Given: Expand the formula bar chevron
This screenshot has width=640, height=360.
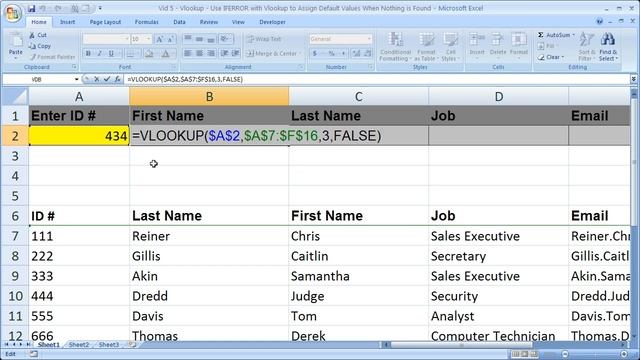Looking at the screenshot, I should click(634, 79).
